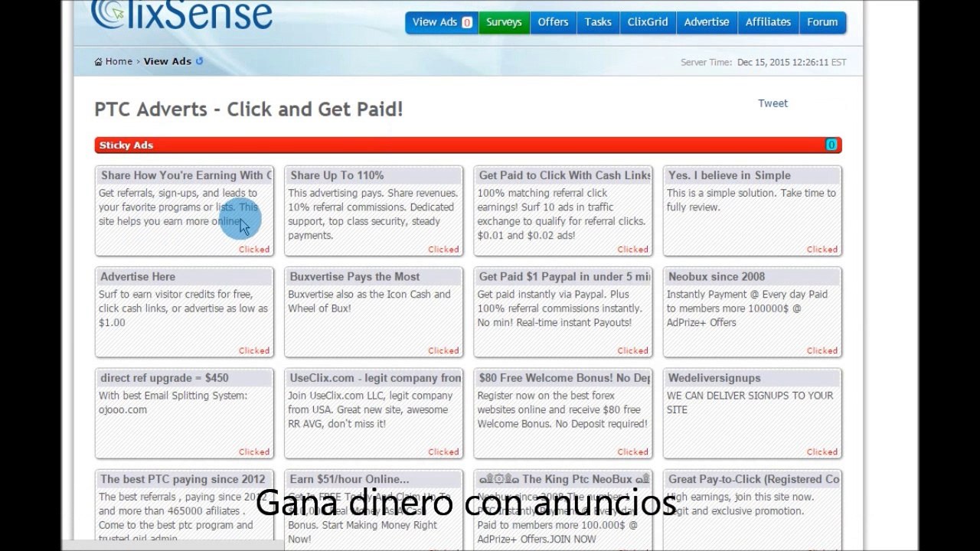Open the Surveys tab
Viewport: 980px width, 551px height.
click(504, 22)
